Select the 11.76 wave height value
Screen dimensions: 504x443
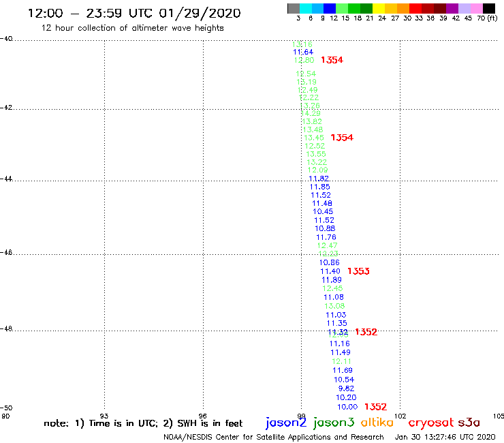point(326,237)
